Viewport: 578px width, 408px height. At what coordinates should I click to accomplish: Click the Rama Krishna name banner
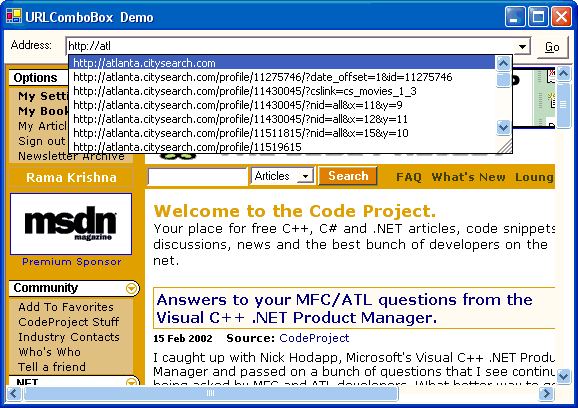pyautogui.click(x=72, y=178)
